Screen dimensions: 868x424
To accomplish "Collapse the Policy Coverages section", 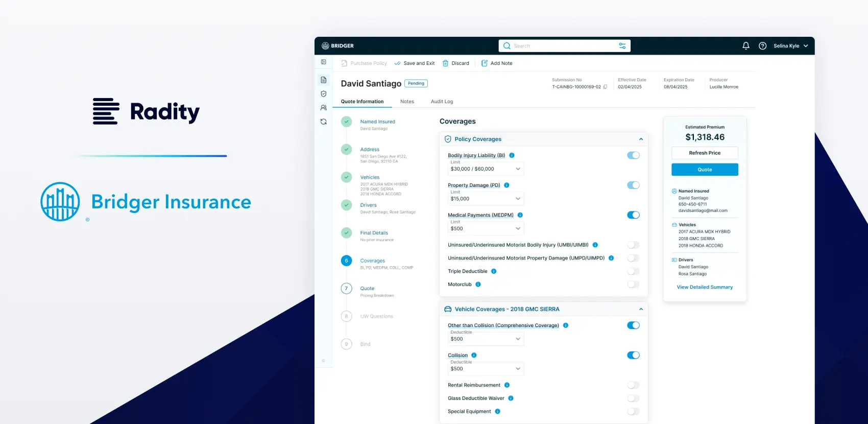I will pos(641,139).
